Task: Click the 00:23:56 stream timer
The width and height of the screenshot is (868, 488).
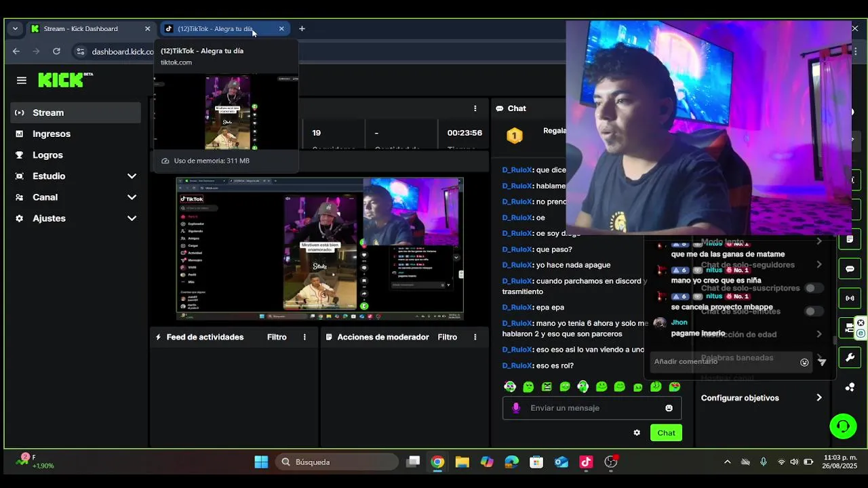Action: [465, 133]
